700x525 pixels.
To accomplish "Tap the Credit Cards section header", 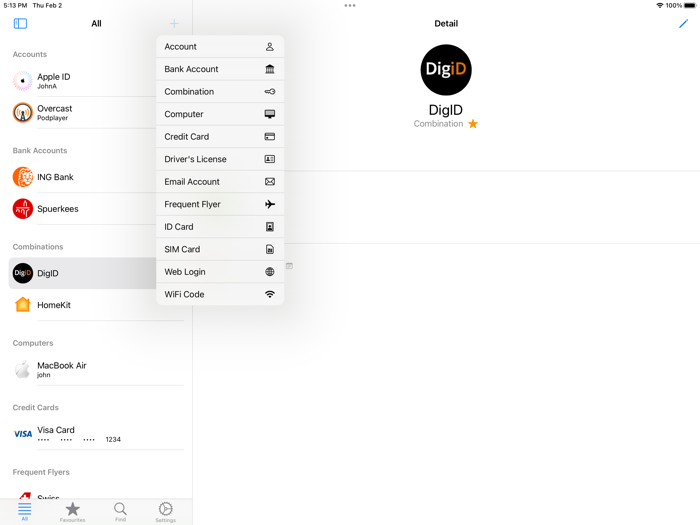I will 35,408.
